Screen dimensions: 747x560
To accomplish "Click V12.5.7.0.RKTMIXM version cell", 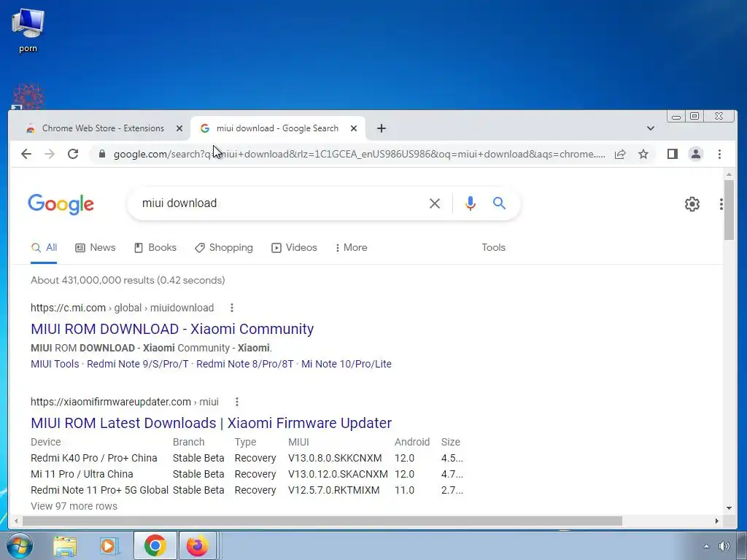I will 334,490.
